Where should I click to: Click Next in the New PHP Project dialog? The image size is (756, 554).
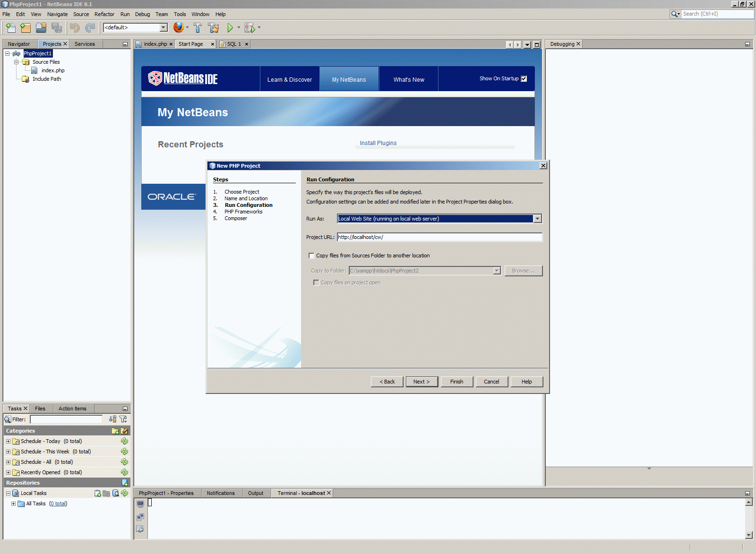421,382
